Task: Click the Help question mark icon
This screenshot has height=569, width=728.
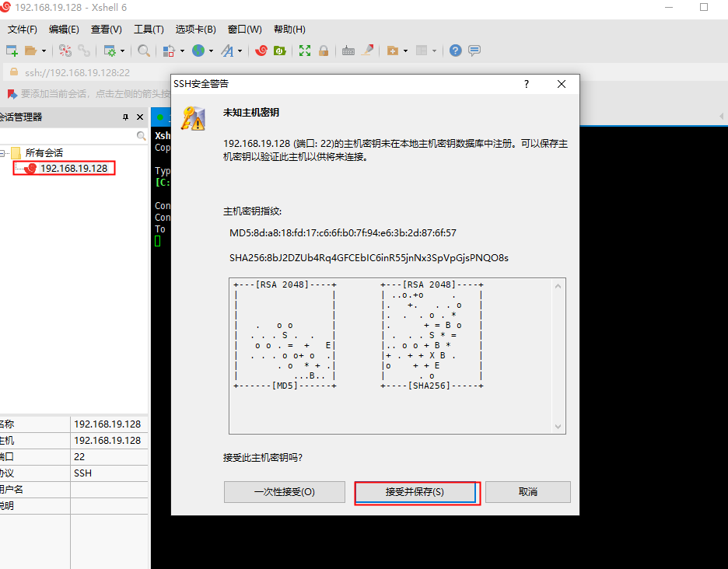Action: pos(456,51)
